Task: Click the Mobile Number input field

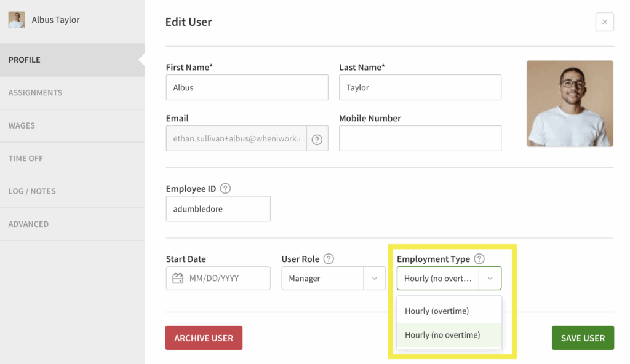Action: pos(420,138)
